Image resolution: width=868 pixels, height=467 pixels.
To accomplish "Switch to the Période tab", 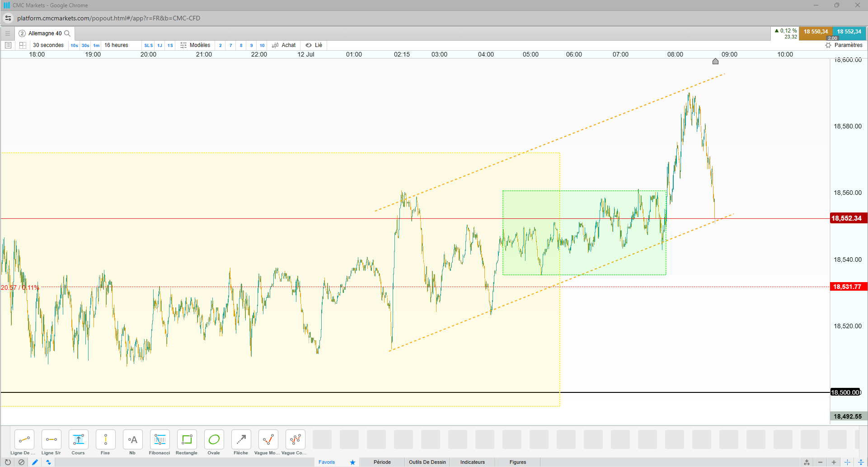I will (382, 462).
